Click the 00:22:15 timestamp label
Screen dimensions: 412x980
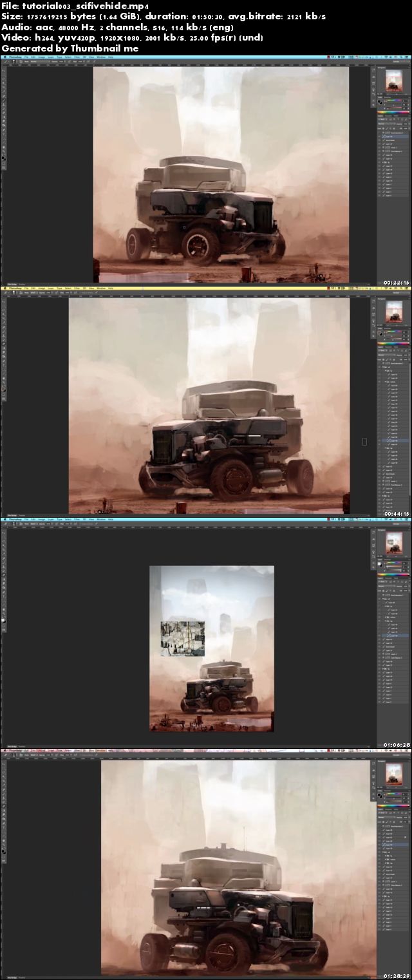click(x=397, y=282)
